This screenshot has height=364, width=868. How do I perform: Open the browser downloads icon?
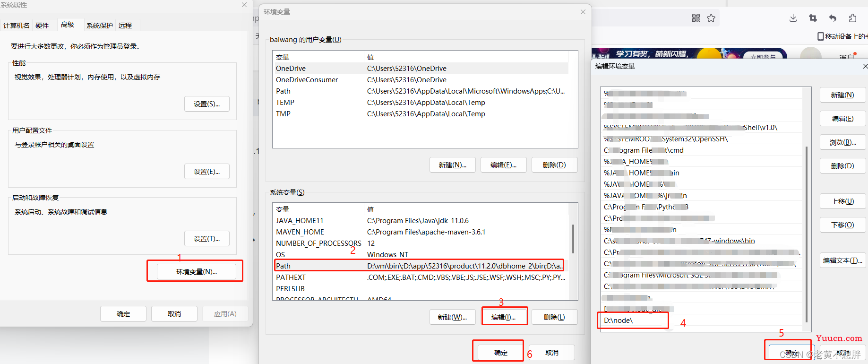pyautogui.click(x=793, y=18)
